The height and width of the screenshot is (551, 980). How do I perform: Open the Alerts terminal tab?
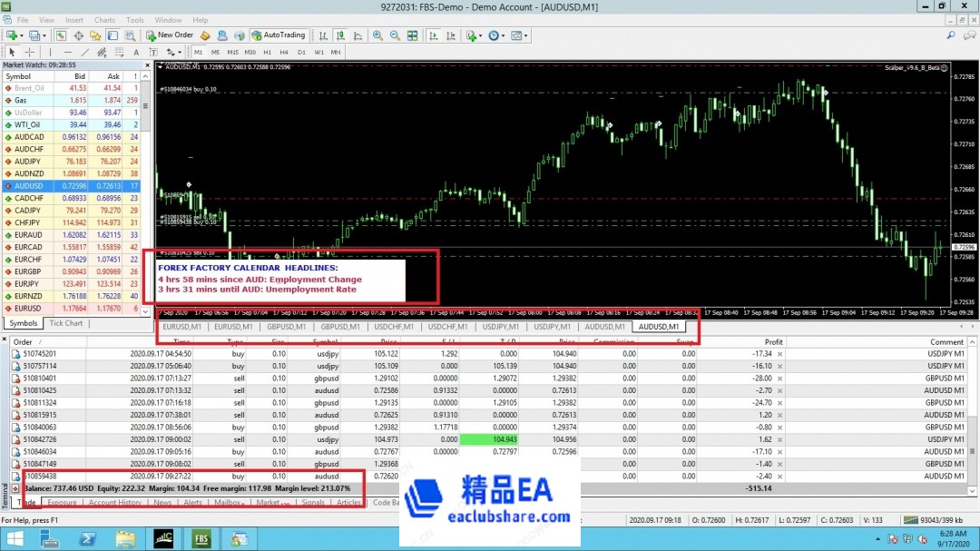point(192,502)
